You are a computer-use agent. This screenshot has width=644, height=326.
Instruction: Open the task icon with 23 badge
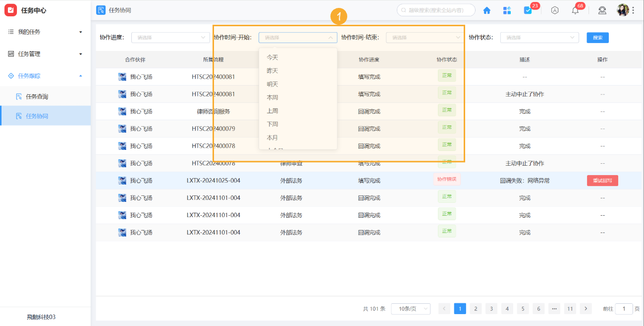pyautogui.click(x=527, y=10)
